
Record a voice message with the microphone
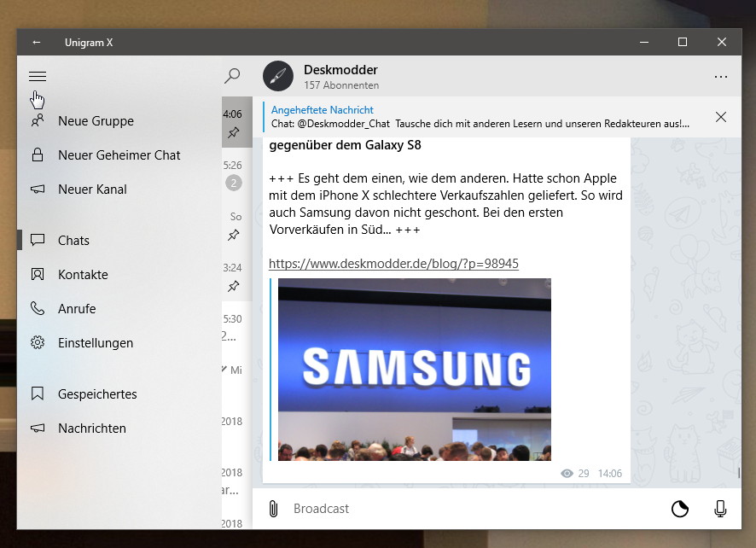pyautogui.click(x=720, y=509)
